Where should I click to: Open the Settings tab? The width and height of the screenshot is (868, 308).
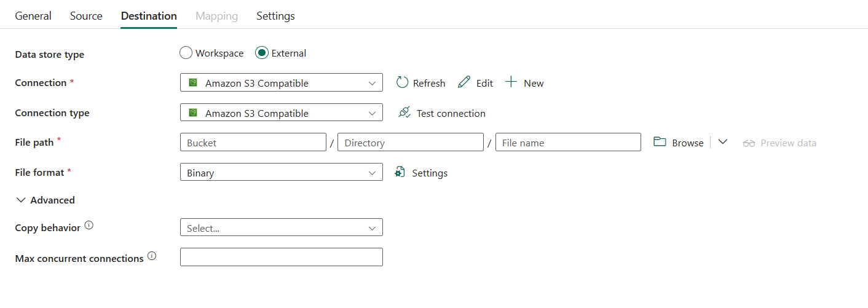tap(275, 16)
